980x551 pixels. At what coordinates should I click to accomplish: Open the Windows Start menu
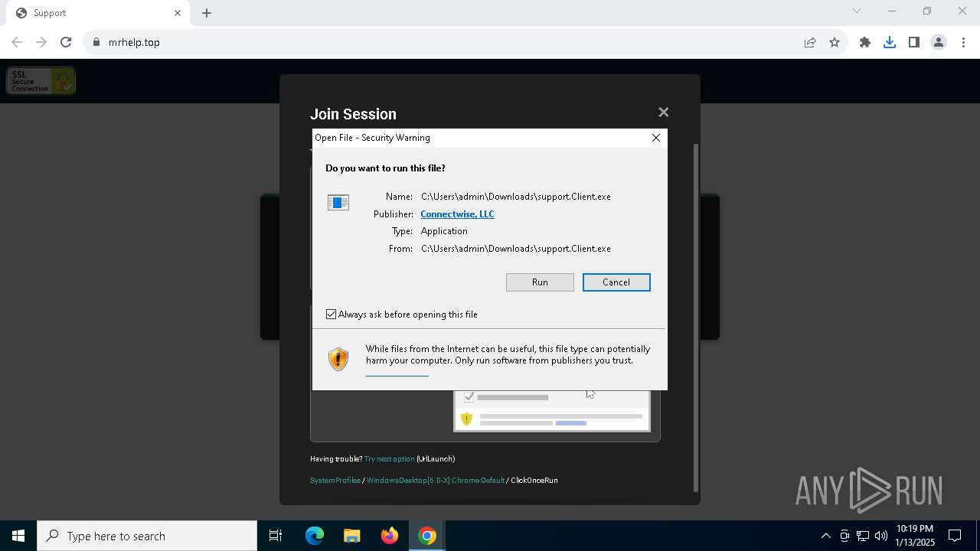[18, 536]
